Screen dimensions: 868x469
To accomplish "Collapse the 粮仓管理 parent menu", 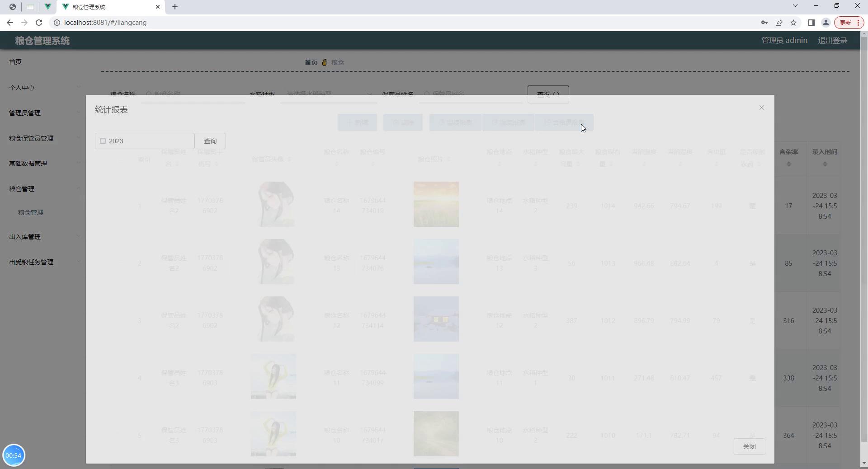I will 44,189.
